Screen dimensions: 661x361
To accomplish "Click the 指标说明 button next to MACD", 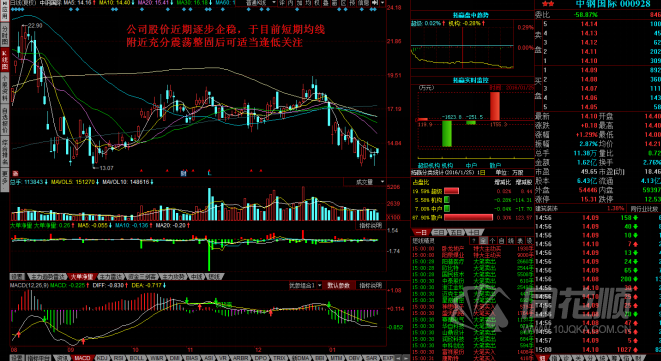I will coord(371,286).
